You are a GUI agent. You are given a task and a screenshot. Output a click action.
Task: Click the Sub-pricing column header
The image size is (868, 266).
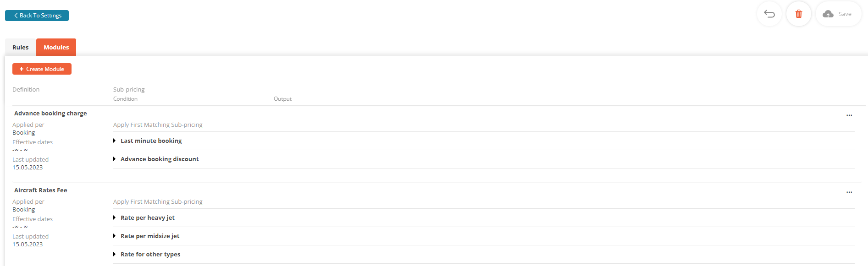click(129, 90)
